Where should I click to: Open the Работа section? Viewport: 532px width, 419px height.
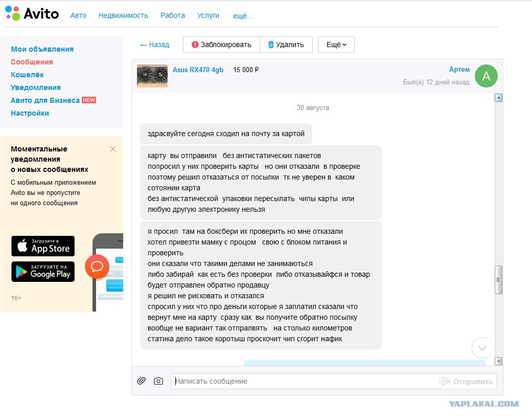(173, 16)
